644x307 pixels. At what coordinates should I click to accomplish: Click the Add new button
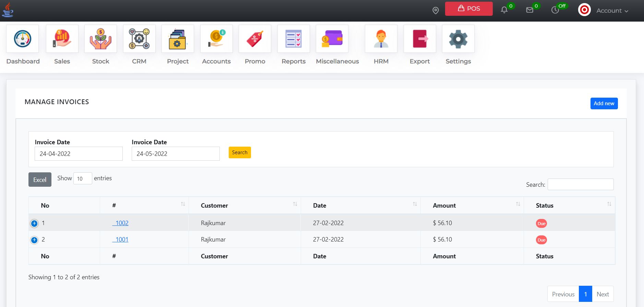coord(604,103)
